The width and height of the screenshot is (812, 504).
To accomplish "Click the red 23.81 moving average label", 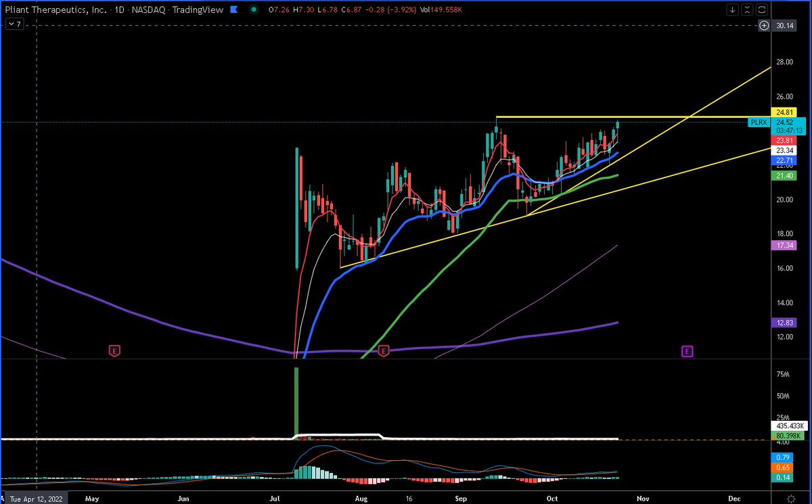I will tap(785, 140).
